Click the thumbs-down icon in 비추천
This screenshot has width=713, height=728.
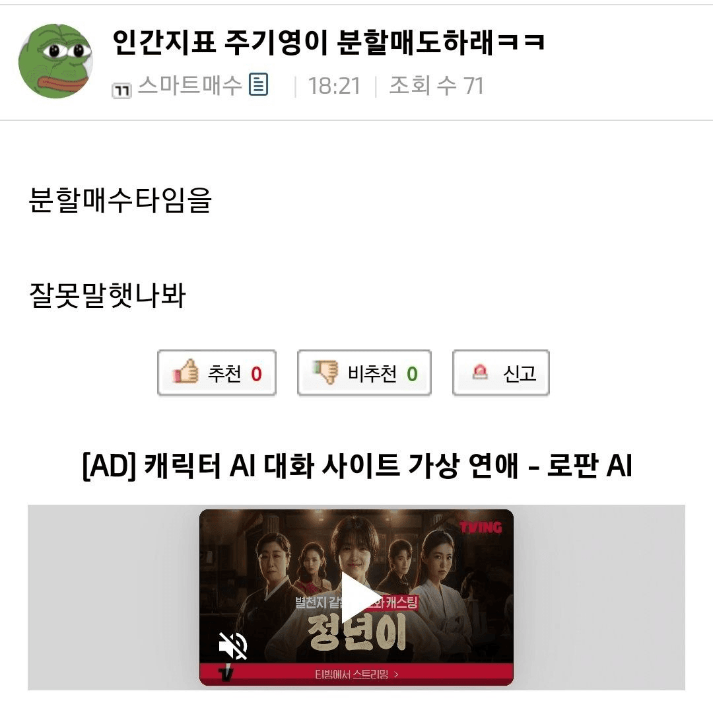pos(325,372)
